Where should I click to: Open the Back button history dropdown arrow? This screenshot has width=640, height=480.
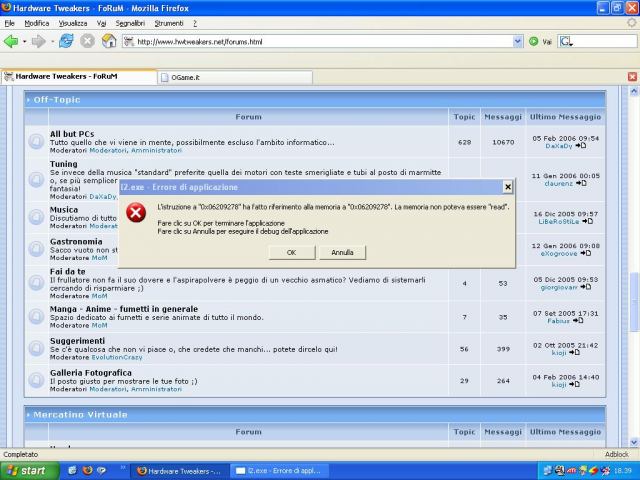pos(24,41)
